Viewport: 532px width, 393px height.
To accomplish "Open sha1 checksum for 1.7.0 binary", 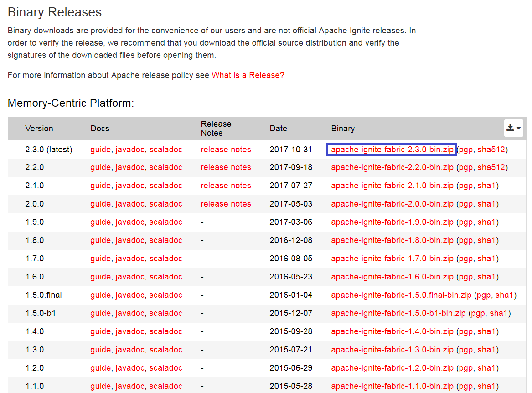I will point(487,259).
